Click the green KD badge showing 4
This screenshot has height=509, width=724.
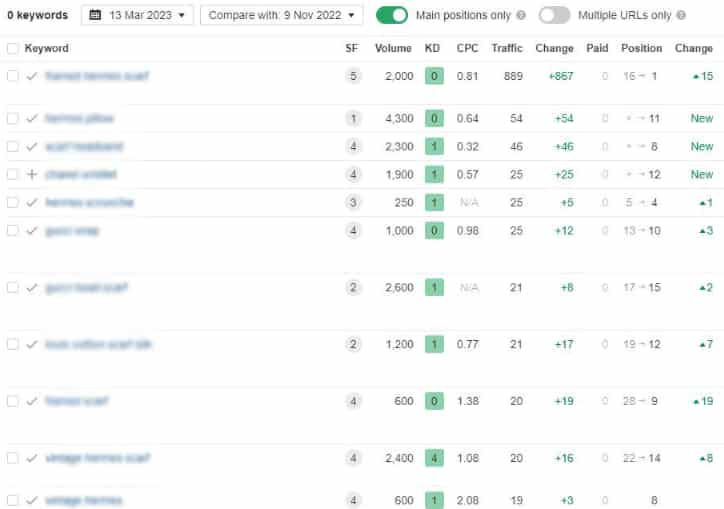coord(434,458)
